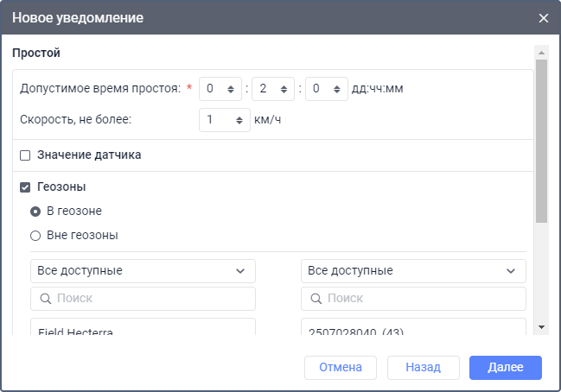Screen dimensions: 561x392
Task: Uncheck the Геозоны checkbox
Action: point(25,187)
